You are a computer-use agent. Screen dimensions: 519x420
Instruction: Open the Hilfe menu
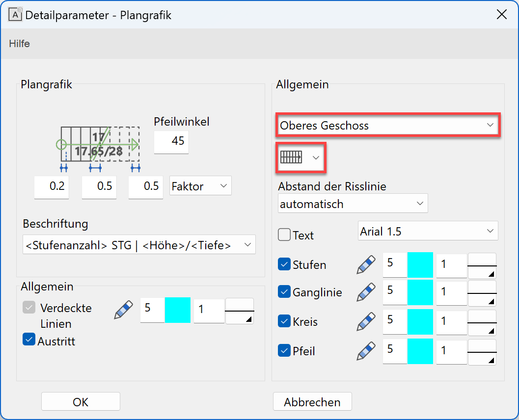[20, 44]
